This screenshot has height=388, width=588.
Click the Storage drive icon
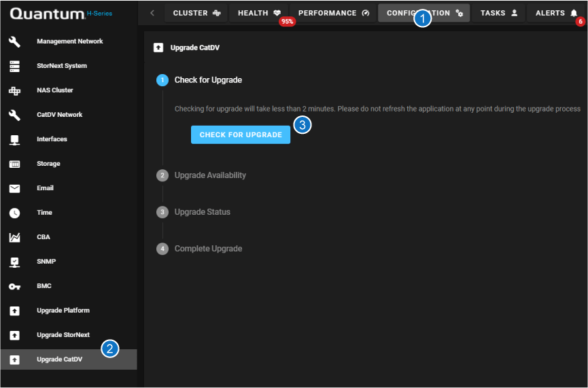[15, 164]
